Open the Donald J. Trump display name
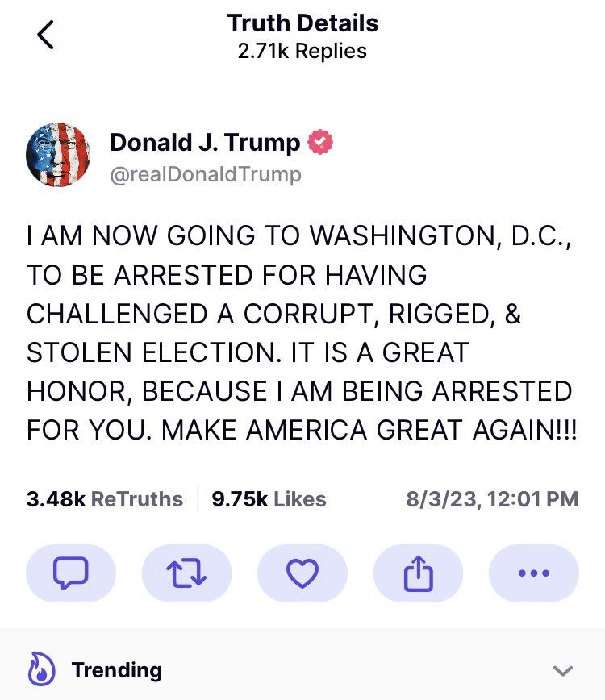The height and width of the screenshot is (700, 605). pos(204,143)
